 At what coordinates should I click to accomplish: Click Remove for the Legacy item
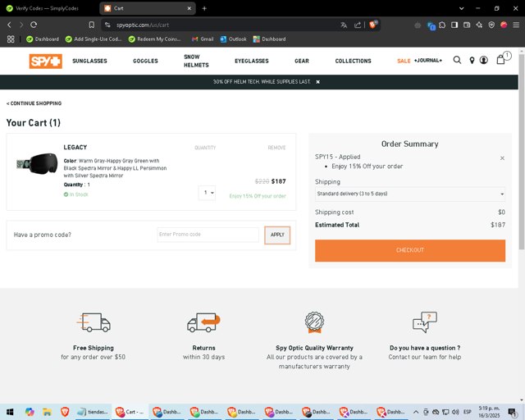tap(276, 148)
